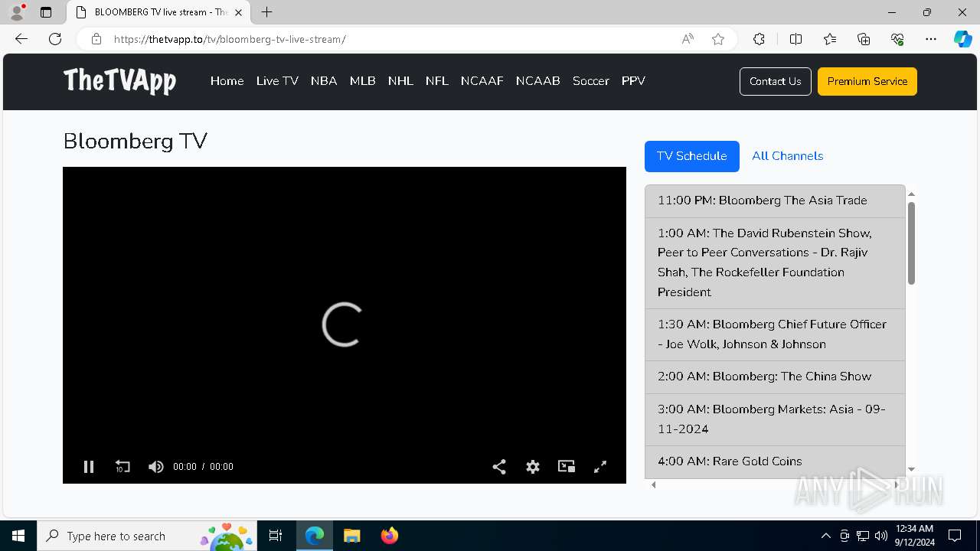Mute the video player volume
The height and width of the screenshot is (551, 980).
click(155, 466)
